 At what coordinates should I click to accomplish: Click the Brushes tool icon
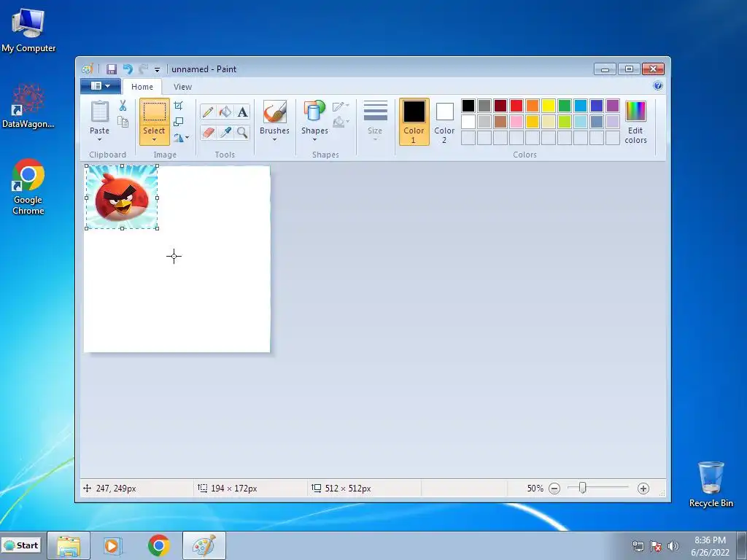pyautogui.click(x=274, y=112)
